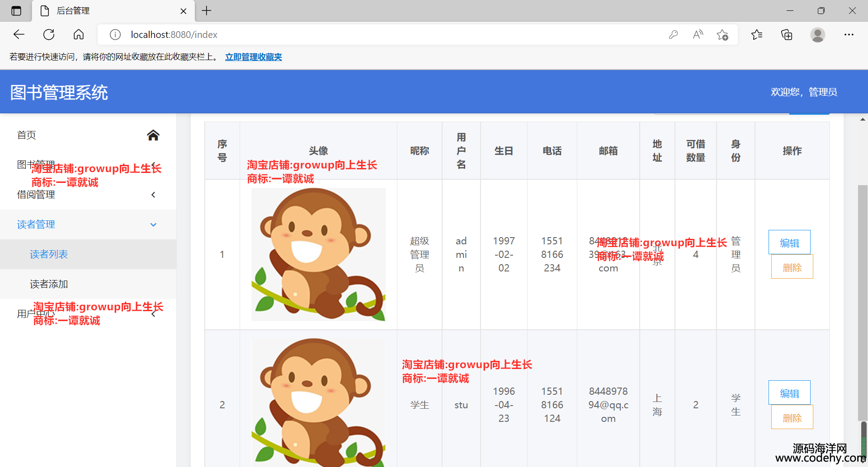The image size is (868, 467).
Task: Open the favorites list
Action: pyautogui.click(x=757, y=34)
